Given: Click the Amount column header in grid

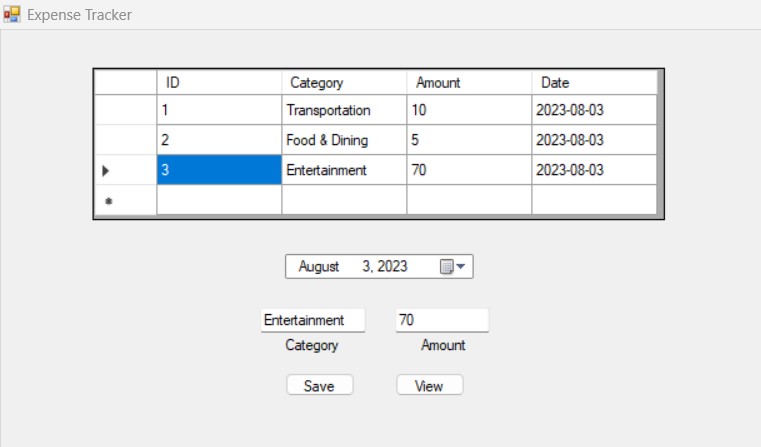Looking at the screenshot, I should pos(469,83).
